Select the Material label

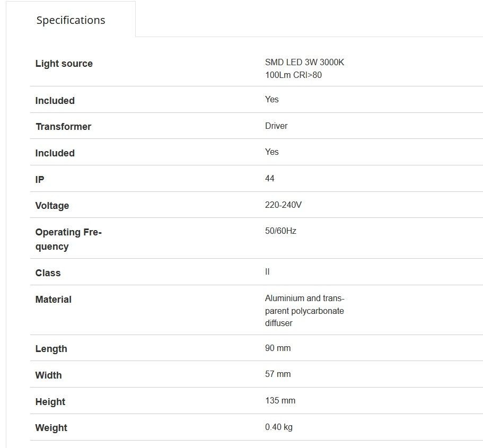pos(54,300)
